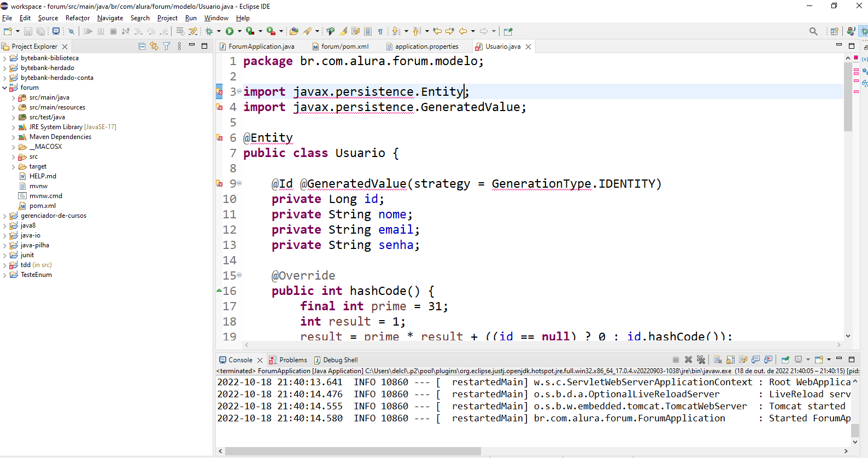Click the Open Console icon
Image resolution: width=868 pixels, height=458 pixels.
pyautogui.click(x=819, y=360)
